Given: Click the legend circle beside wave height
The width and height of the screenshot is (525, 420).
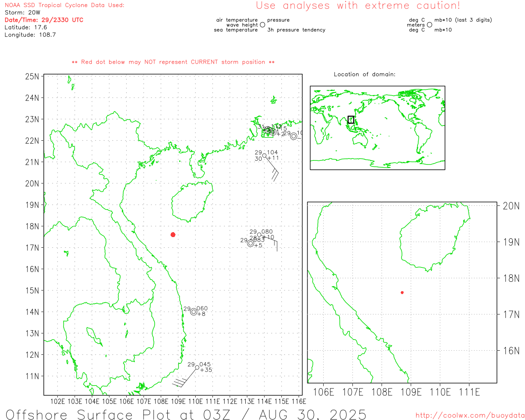Looking at the screenshot, I should click(262, 25).
